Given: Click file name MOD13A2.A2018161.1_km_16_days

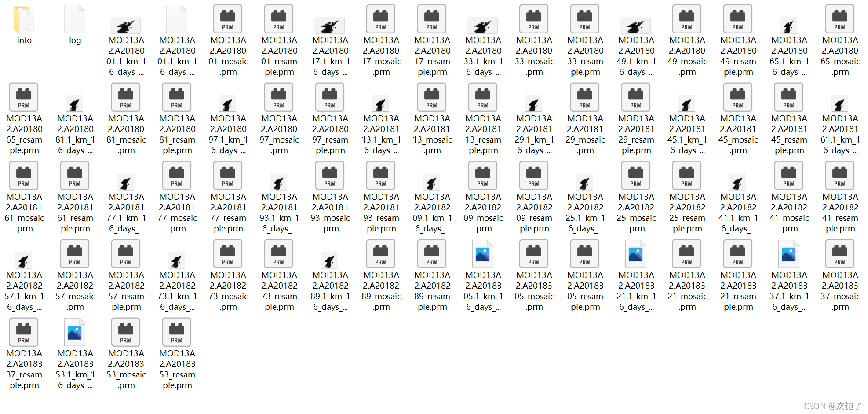Looking at the screenshot, I should click(x=840, y=134).
